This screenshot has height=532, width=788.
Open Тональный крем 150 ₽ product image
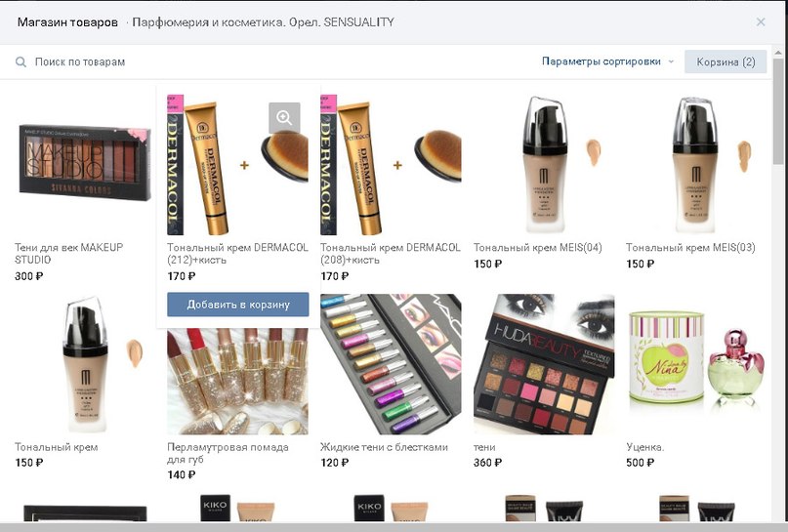coord(84,364)
